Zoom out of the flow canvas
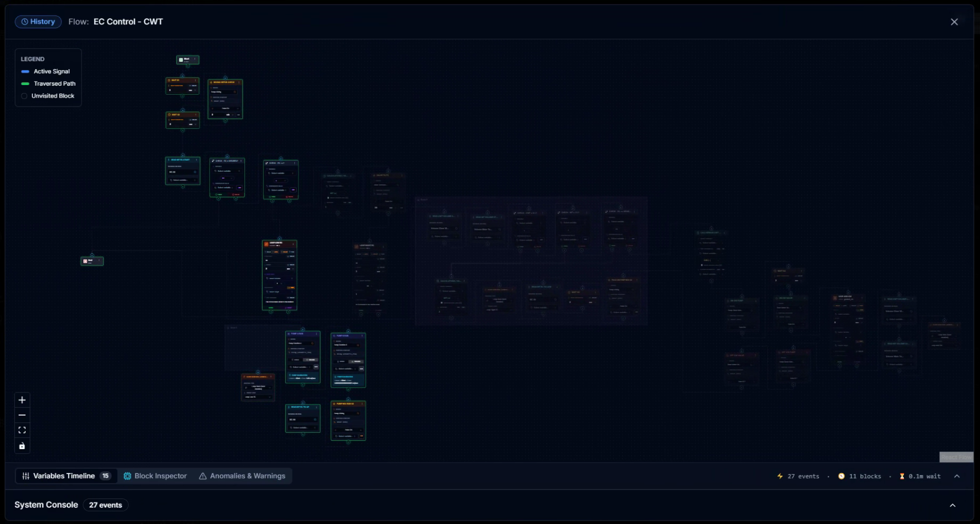 point(22,415)
